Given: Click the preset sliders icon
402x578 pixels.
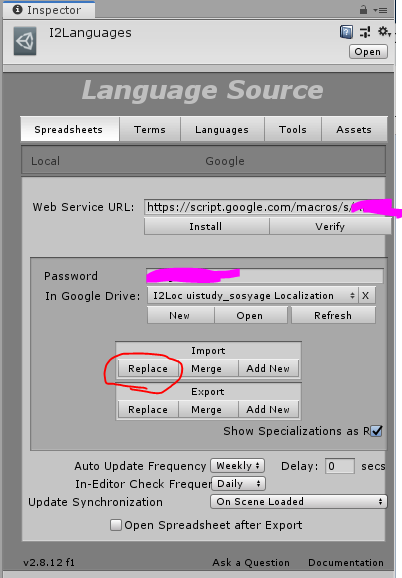Looking at the screenshot, I should pos(365,32).
